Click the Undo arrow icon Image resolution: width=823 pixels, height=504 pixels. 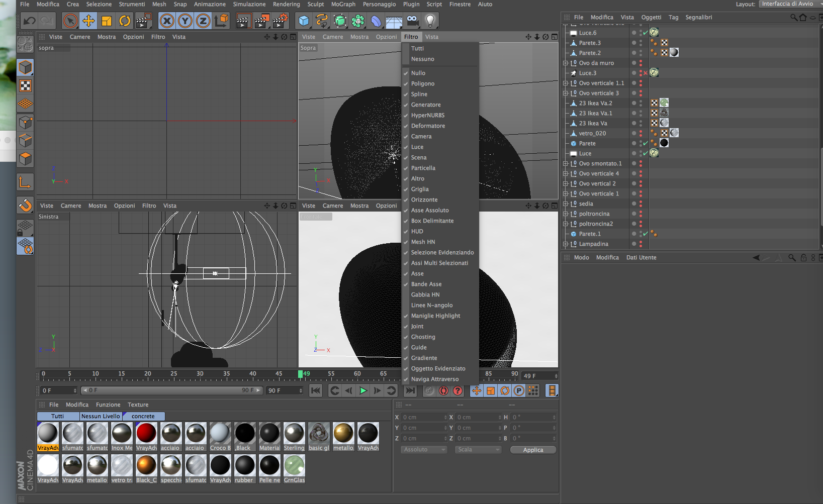(30, 21)
